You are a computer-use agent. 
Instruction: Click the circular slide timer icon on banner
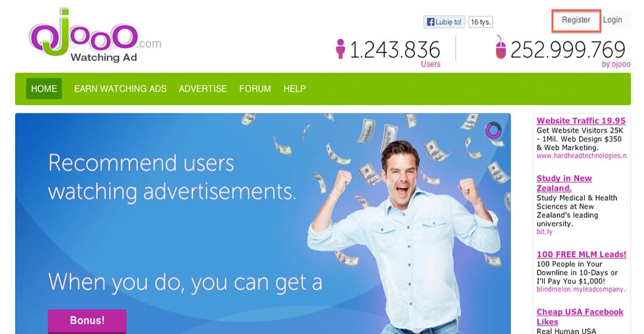click(494, 130)
